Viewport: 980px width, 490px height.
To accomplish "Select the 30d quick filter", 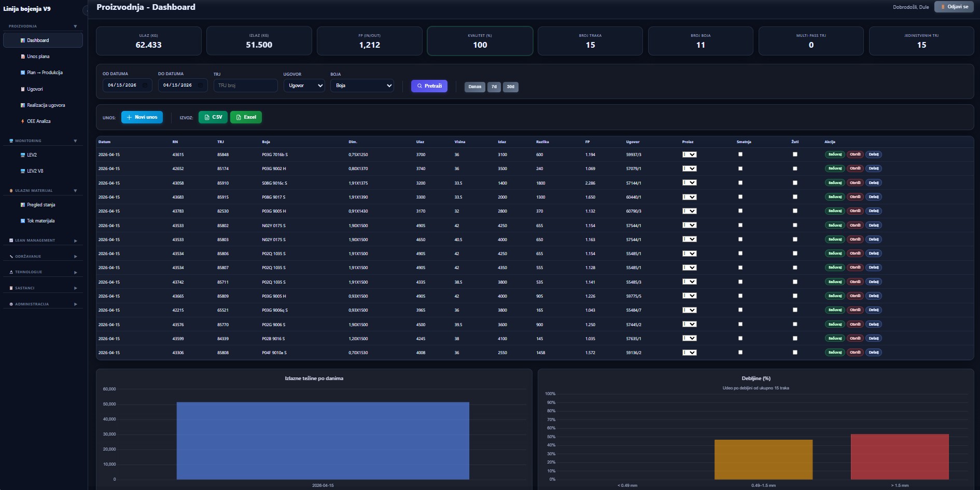I will (511, 87).
